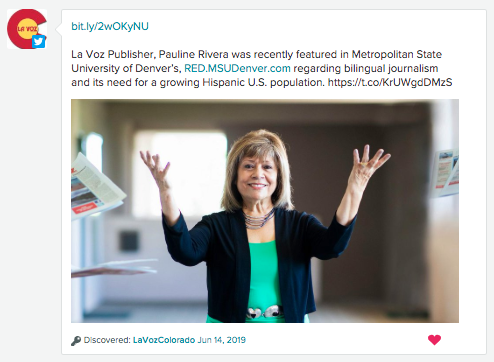
Task: Like the post with the heart icon
Action: coord(434,340)
